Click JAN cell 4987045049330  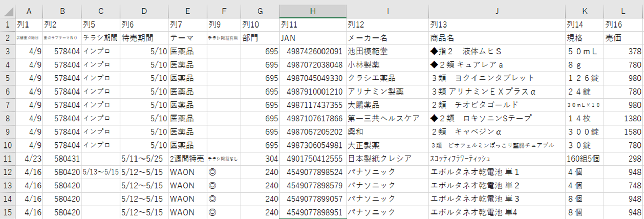(x=313, y=78)
